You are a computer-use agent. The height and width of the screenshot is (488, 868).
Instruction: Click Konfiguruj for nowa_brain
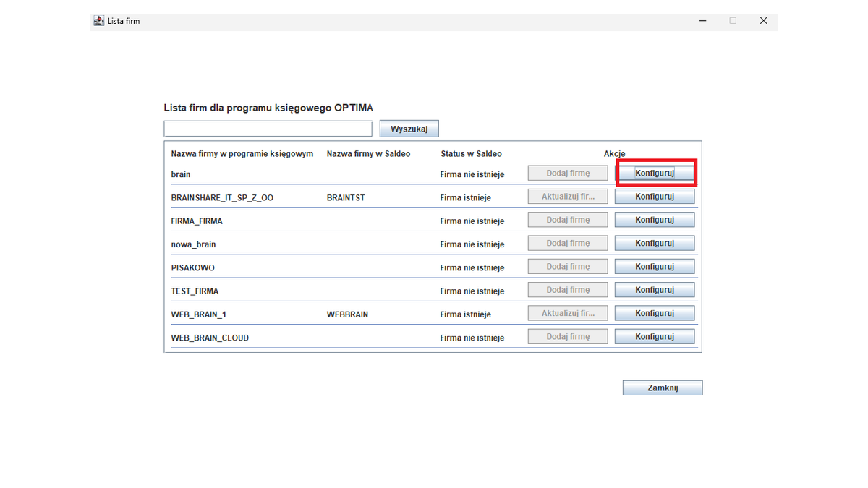click(655, 243)
